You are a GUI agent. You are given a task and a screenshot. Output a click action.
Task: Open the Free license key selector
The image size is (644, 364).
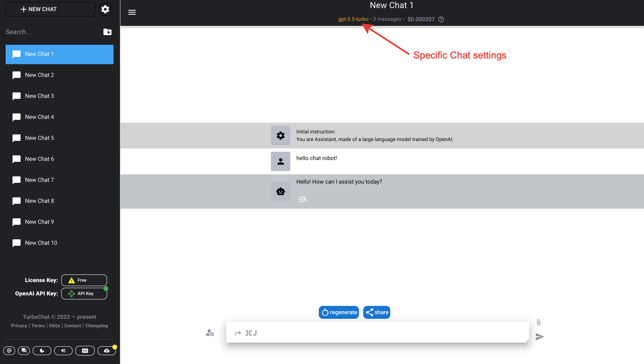coord(84,280)
